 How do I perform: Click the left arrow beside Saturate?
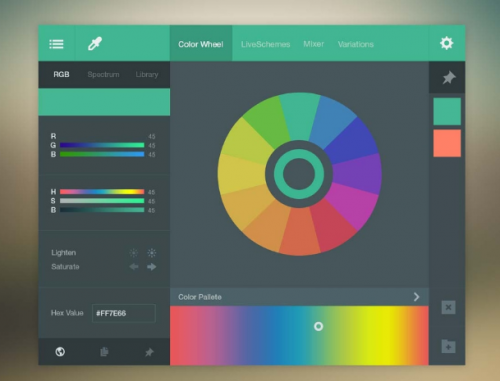click(x=134, y=267)
